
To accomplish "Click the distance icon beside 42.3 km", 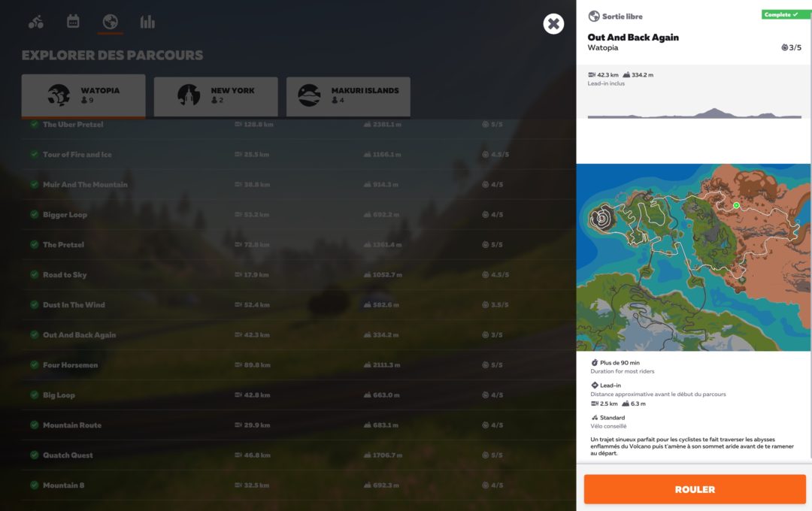I will pos(592,74).
